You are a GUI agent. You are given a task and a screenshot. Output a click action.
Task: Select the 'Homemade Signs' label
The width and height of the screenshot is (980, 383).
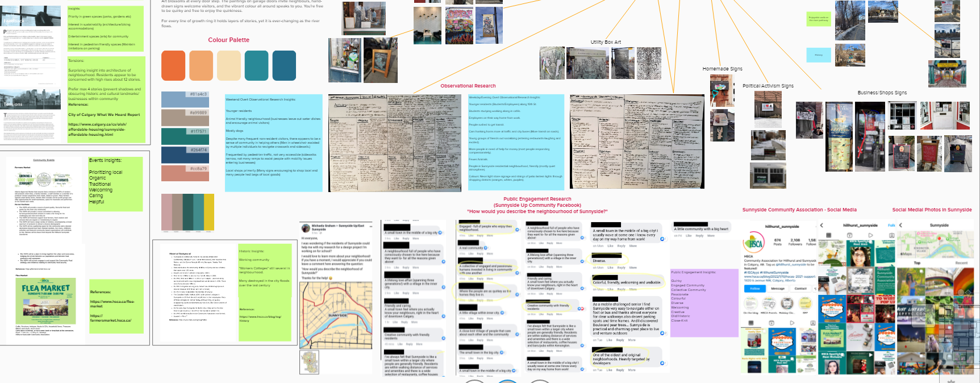click(x=722, y=69)
